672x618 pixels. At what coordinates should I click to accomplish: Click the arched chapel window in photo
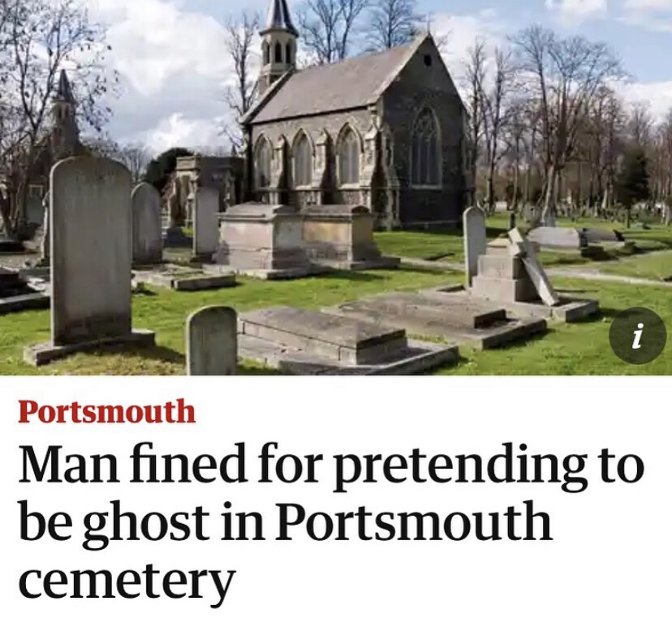tap(425, 147)
